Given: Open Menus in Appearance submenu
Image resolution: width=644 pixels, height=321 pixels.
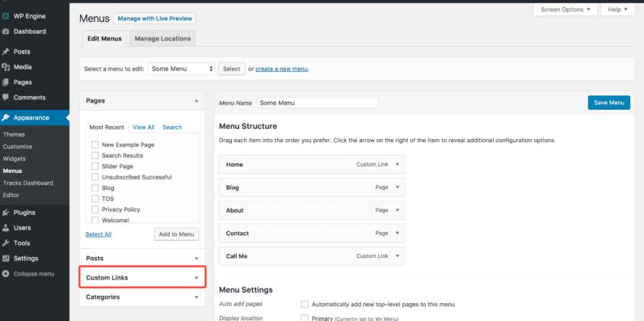Looking at the screenshot, I should pos(12,171).
